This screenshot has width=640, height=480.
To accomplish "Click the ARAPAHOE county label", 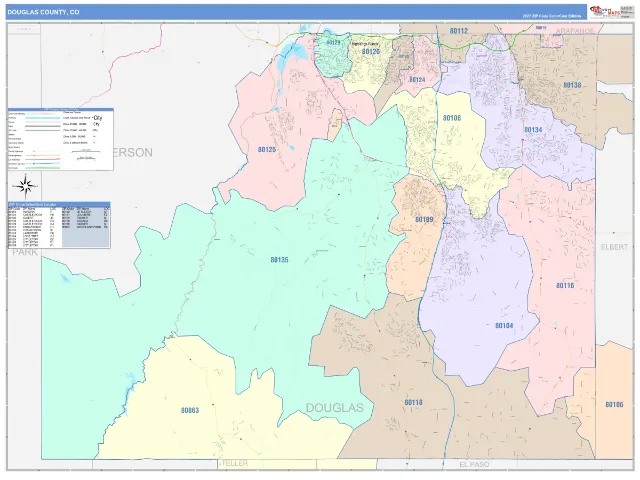I will coord(575,31).
